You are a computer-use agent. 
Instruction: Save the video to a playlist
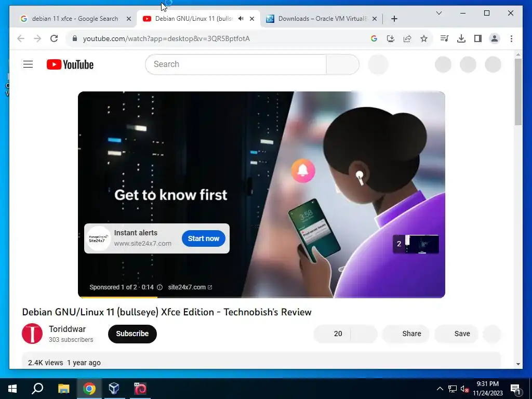point(456,334)
